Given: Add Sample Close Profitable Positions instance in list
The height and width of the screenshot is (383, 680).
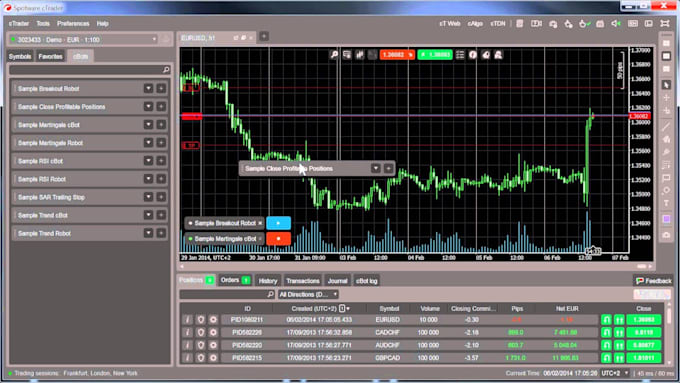Looking at the screenshot, I should (161, 107).
